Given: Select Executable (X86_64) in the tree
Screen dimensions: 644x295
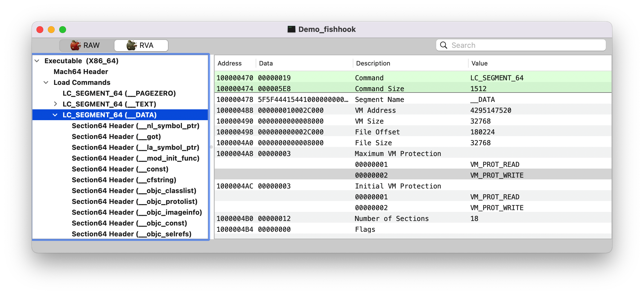Looking at the screenshot, I should (x=81, y=61).
